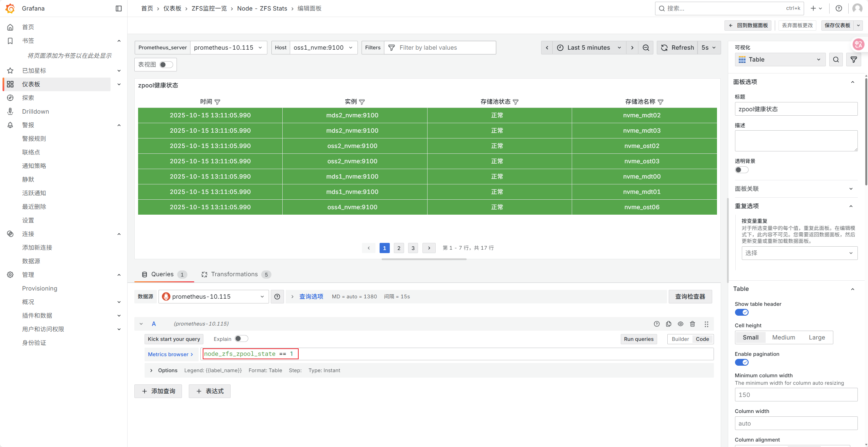Click the data source help icon
The height and width of the screenshot is (447, 868).
click(277, 297)
